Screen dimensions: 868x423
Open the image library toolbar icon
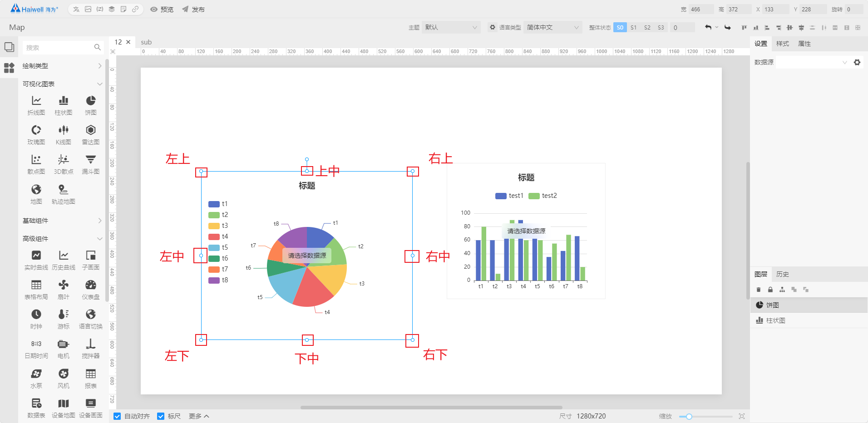pos(88,9)
